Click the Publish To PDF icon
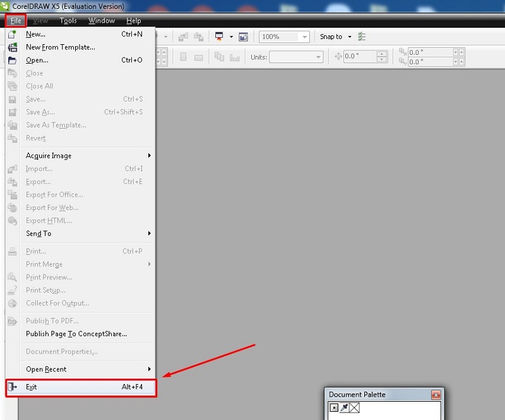 [x=13, y=321]
